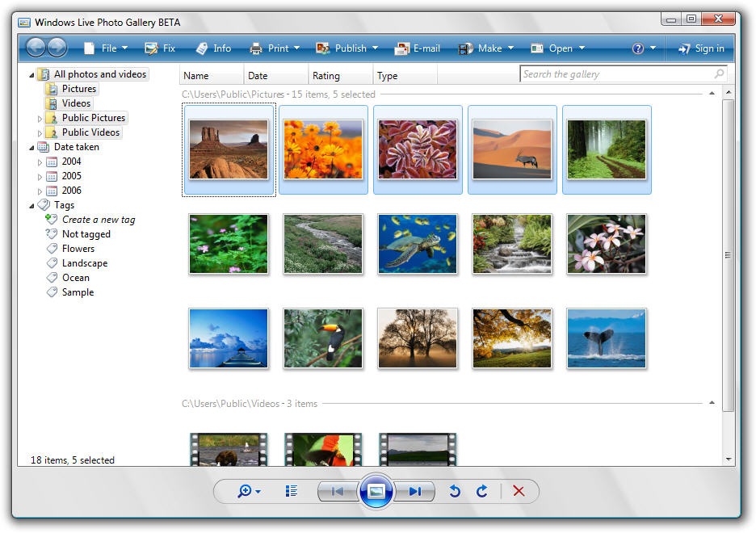Rotate the photo counterclockwise

pos(455,491)
